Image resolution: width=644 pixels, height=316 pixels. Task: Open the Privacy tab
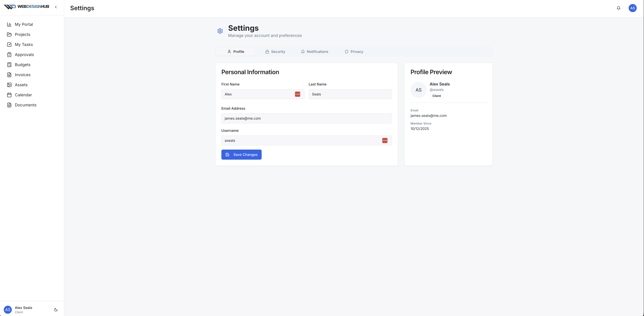(354, 52)
